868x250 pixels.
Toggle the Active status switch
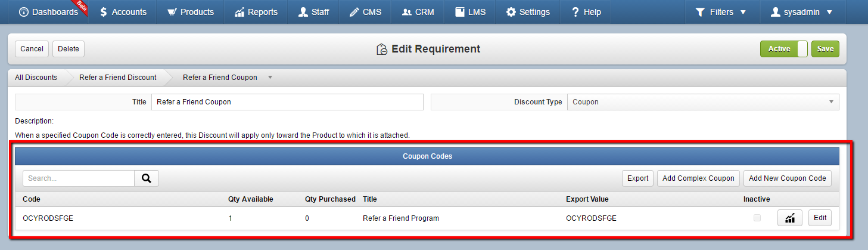tap(784, 49)
